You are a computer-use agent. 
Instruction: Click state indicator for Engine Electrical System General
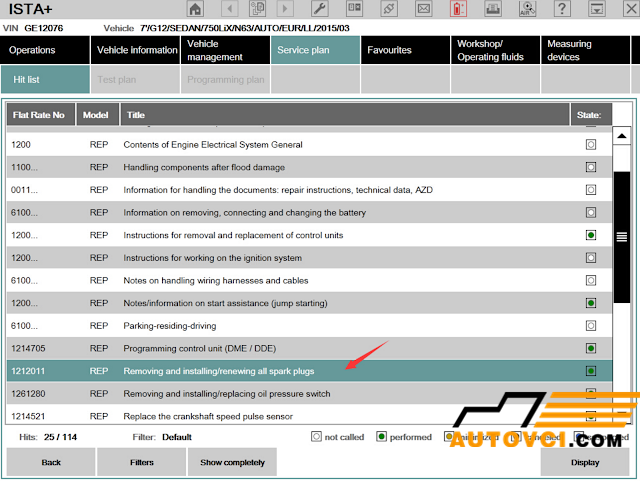591,144
